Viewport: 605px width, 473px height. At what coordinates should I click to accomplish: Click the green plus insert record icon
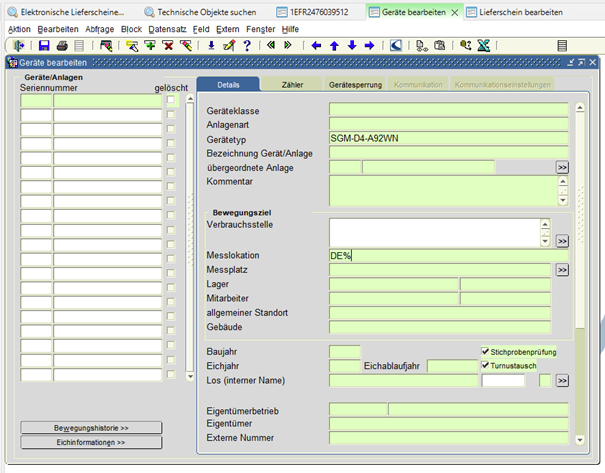[150, 46]
